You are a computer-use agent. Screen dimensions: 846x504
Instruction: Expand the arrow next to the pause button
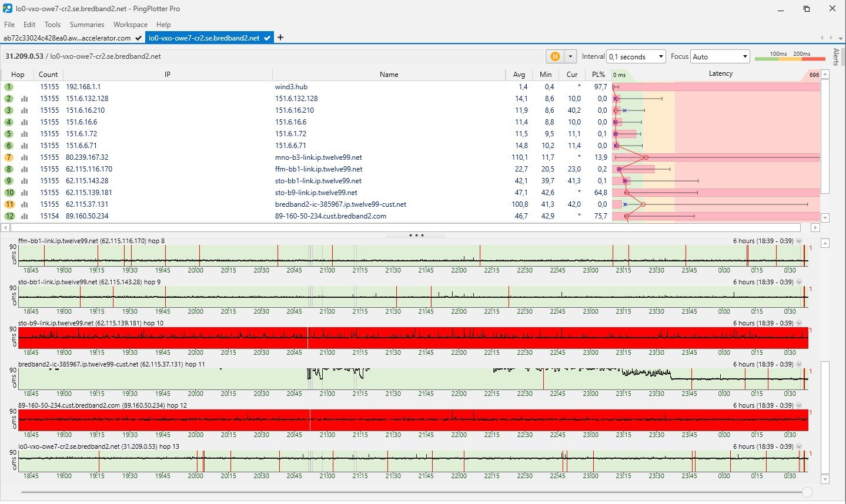tap(570, 56)
